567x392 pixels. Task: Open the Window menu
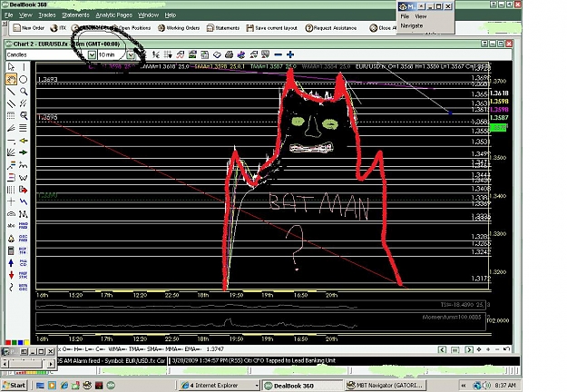point(148,15)
